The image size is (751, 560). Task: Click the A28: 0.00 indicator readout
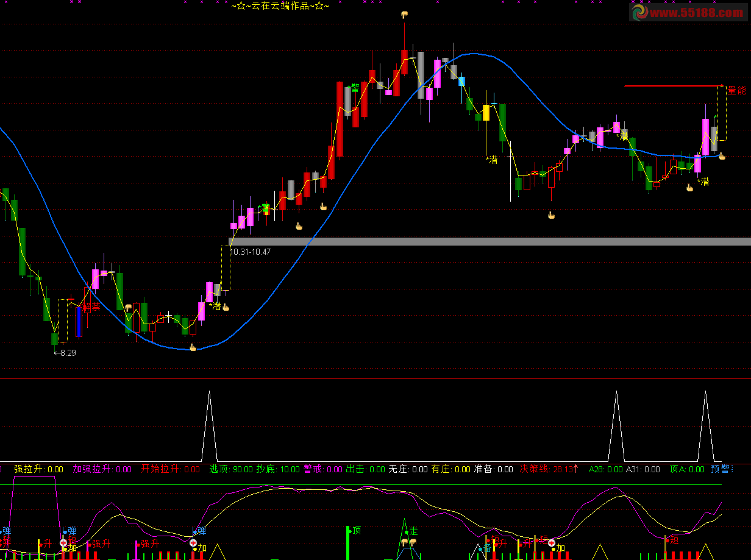click(x=605, y=469)
